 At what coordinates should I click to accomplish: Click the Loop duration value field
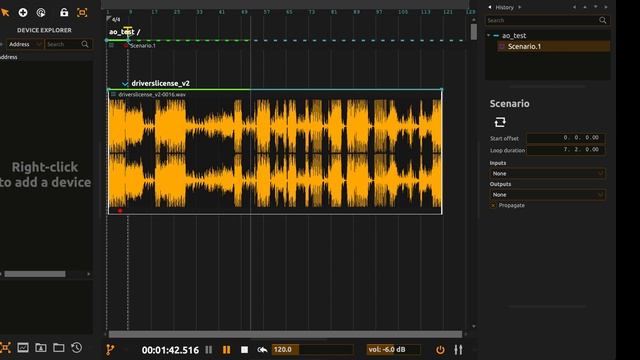(566, 150)
